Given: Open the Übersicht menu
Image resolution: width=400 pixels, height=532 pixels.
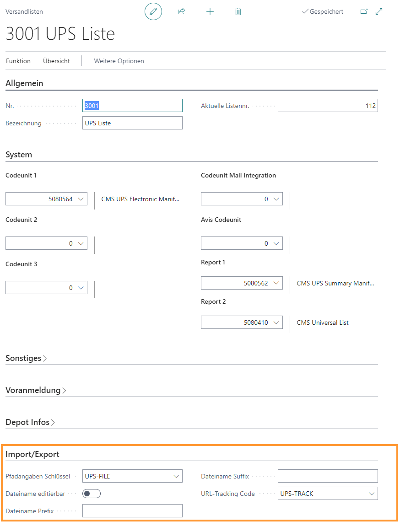Looking at the screenshot, I should click(56, 61).
